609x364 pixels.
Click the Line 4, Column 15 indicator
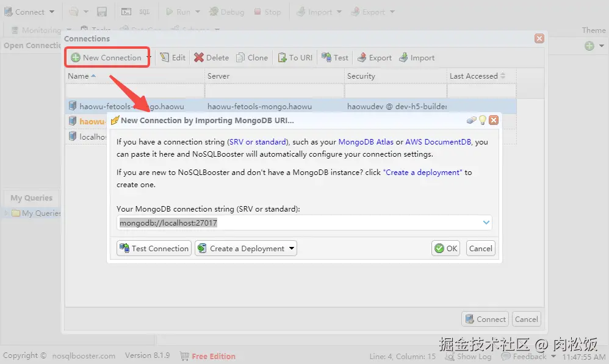pyautogui.click(x=402, y=356)
